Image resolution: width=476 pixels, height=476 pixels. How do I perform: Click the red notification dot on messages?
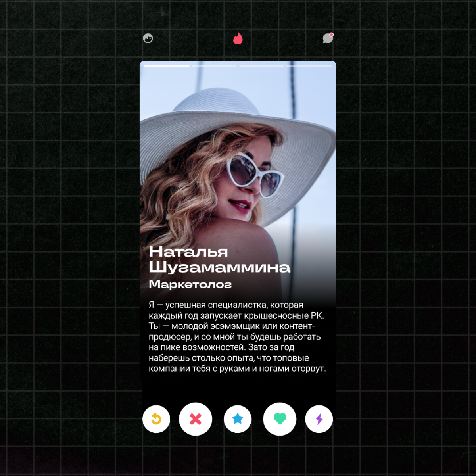[x=331, y=35]
